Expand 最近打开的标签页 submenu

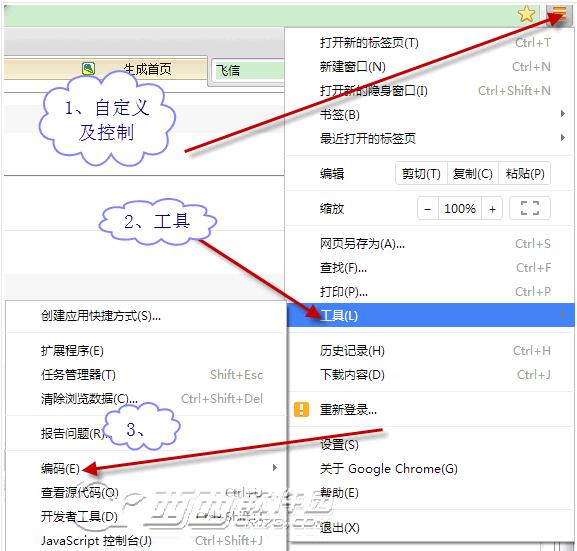430,138
